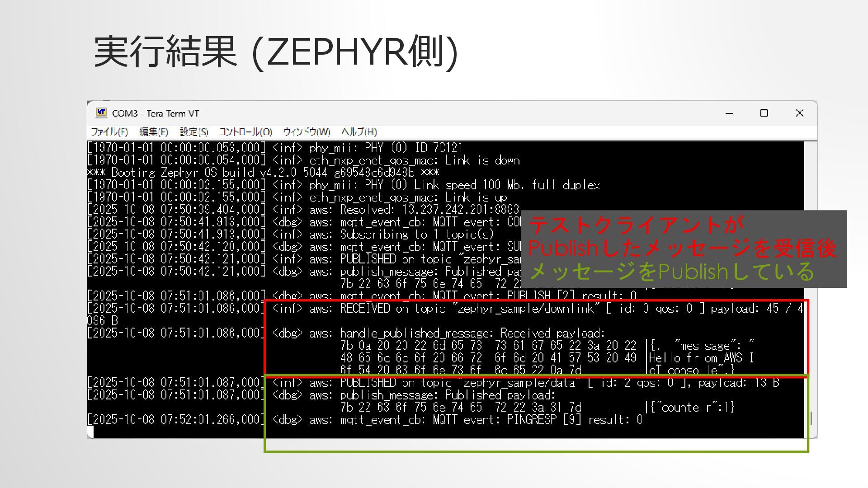Maximize the Tera Term window
Viewport: 868px width, 488px height.
point(764,113)
